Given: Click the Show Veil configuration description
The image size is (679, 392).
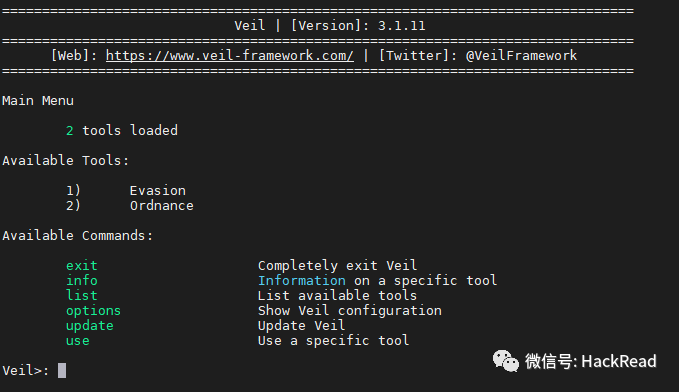Looking at the screenshot, I should (350, 311).
